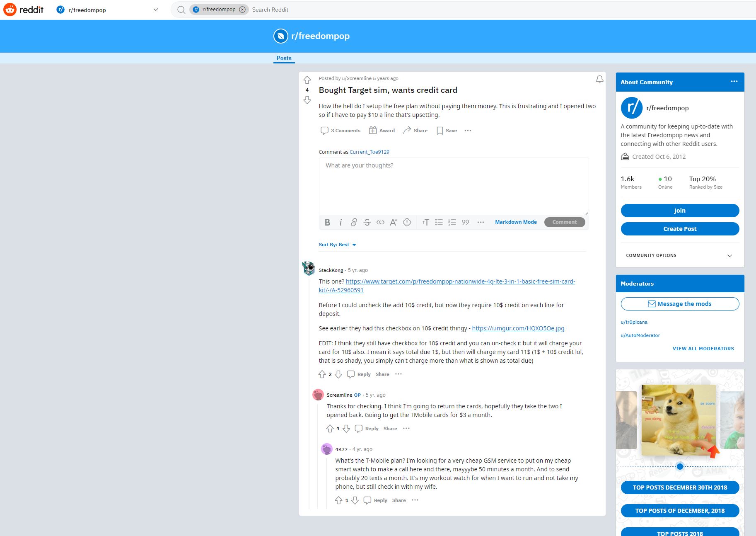The image size is (756, 536).
Task: Click the doge meme thumbnail
Action: 679,420
